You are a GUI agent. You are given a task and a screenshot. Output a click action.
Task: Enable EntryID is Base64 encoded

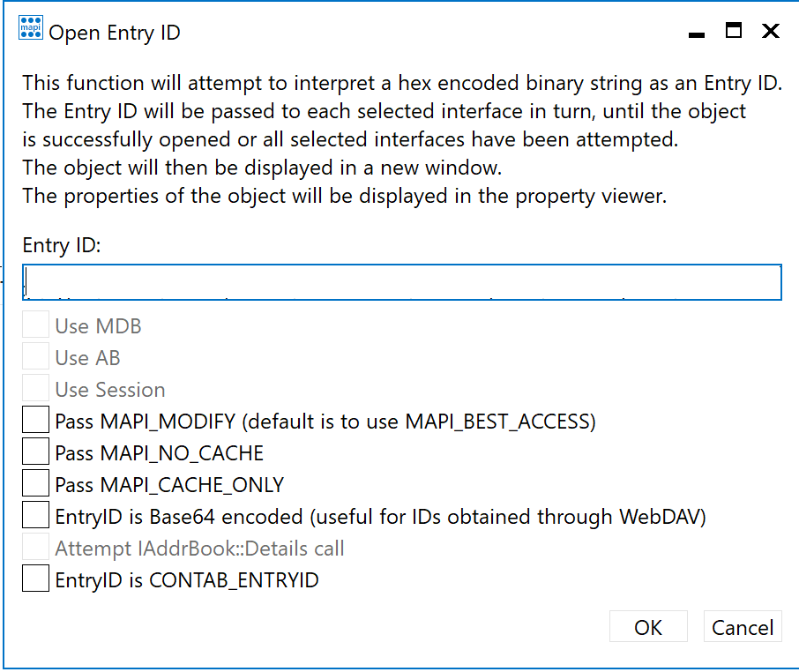pos(35,516)
